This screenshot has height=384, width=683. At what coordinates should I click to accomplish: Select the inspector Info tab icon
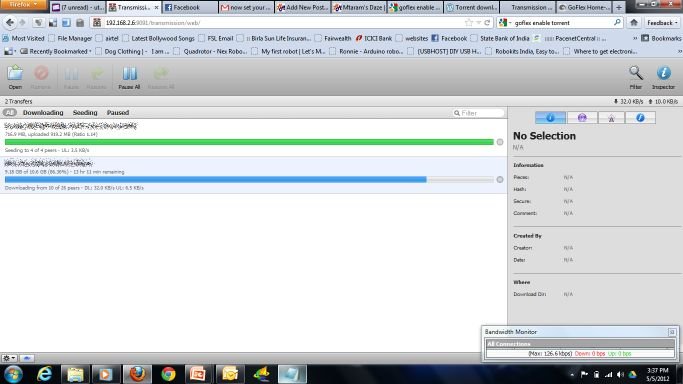[x=550, y=118]
